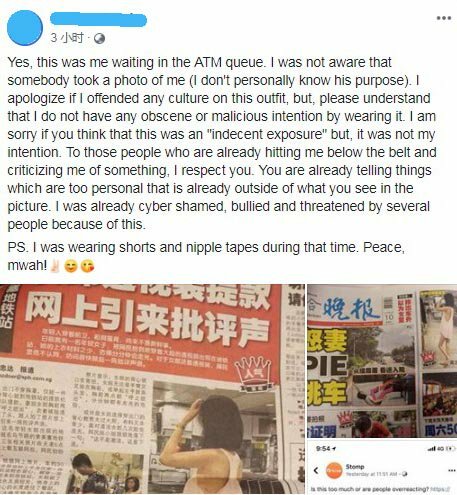Viewport: 457px width, 495px height.
Task: Click the victory hand emoji
Action: pyautogui.click(x=54, y=266)
